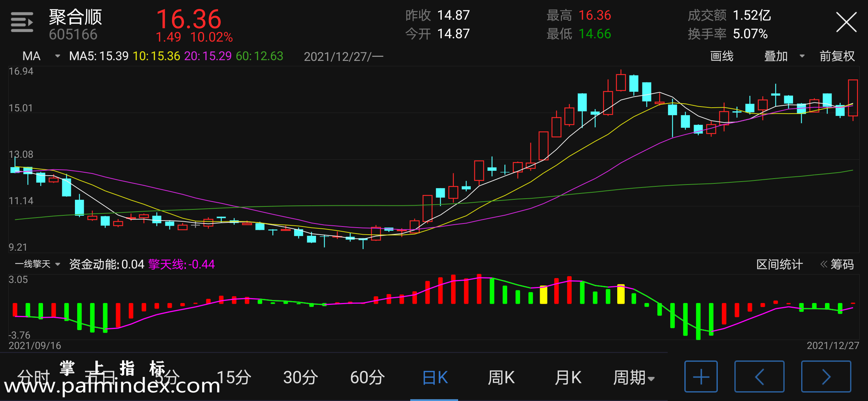
Task: Click the current price 16.36
Action: pos(188,19)
